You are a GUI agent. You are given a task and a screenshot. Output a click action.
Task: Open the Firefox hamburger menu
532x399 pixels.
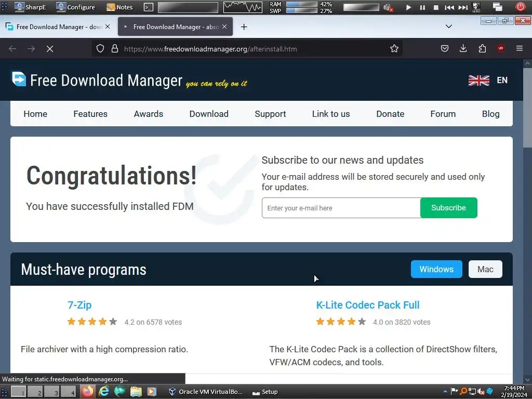point(520,48)
